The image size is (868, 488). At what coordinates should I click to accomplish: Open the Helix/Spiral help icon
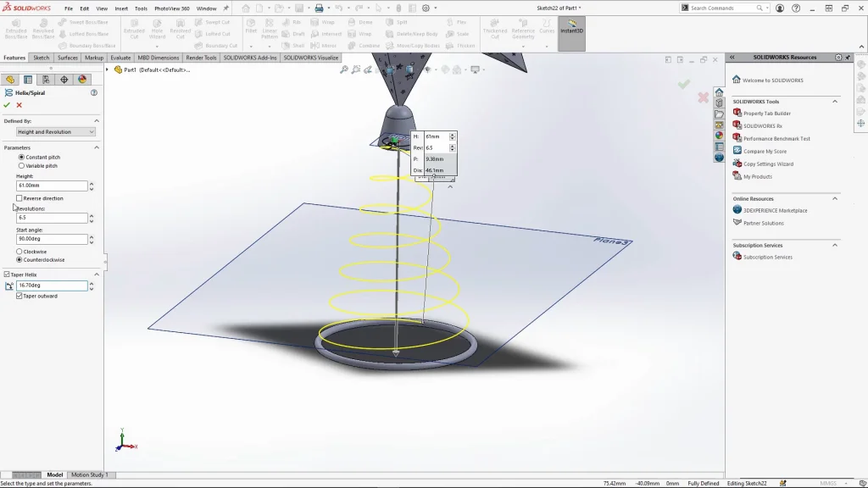pos(94,92)
